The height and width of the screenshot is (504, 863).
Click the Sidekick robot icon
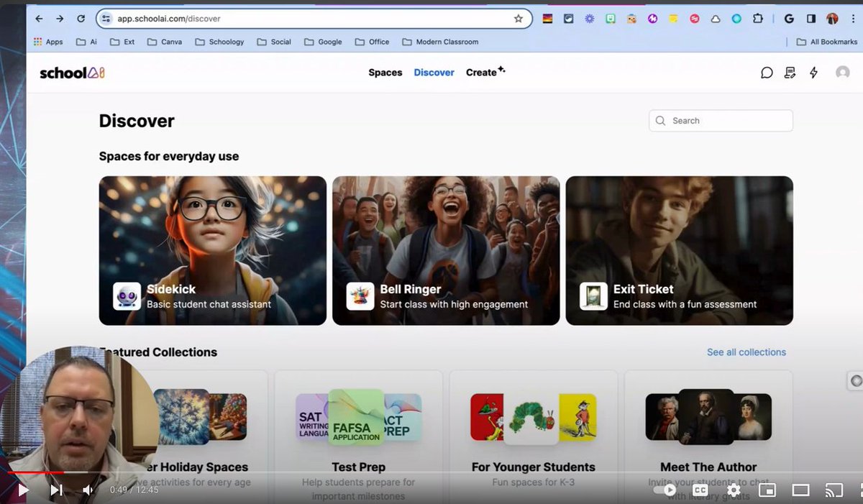tap(127, 296)
